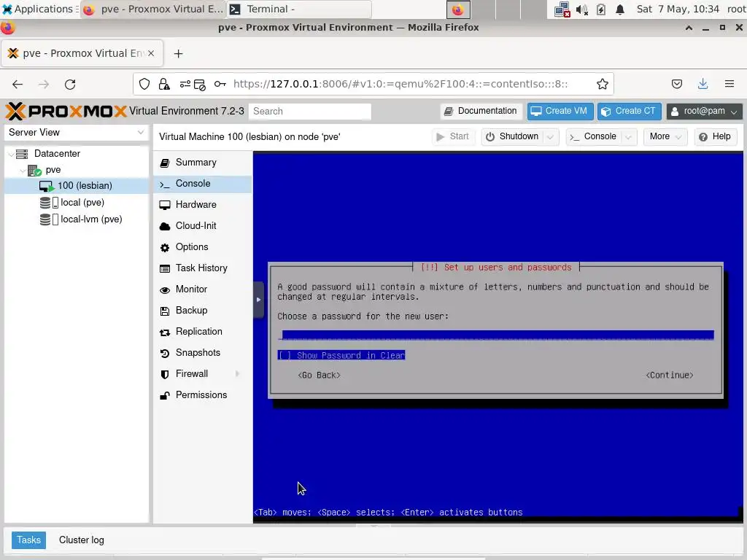Click the Console toolbar button
The width and height of the screenshot is (747, 560).
coord(594,136)
